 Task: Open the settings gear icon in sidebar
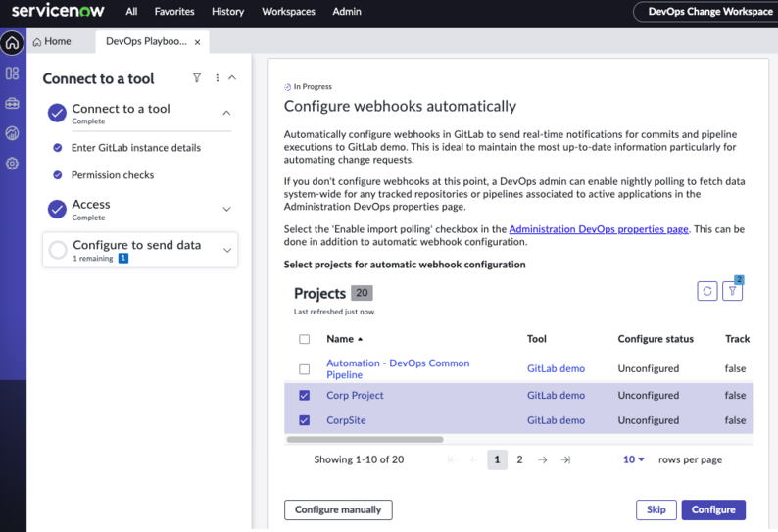[x=13, y=164]
